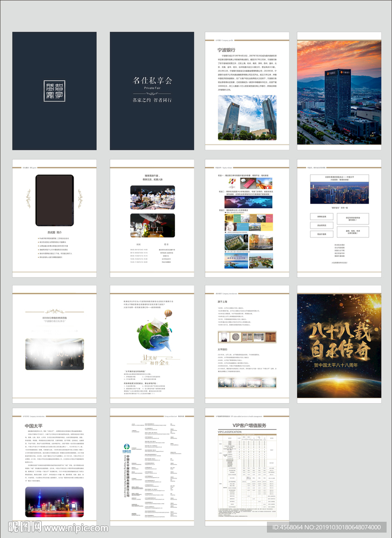Click the "VIPCLASSIFICATION" label
Screen dimensions: 392x538
coord(230,432)
